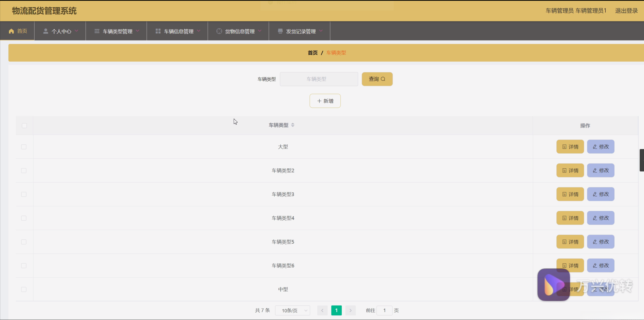Click the circular icon beside 货物信息管理

(219, 31)
